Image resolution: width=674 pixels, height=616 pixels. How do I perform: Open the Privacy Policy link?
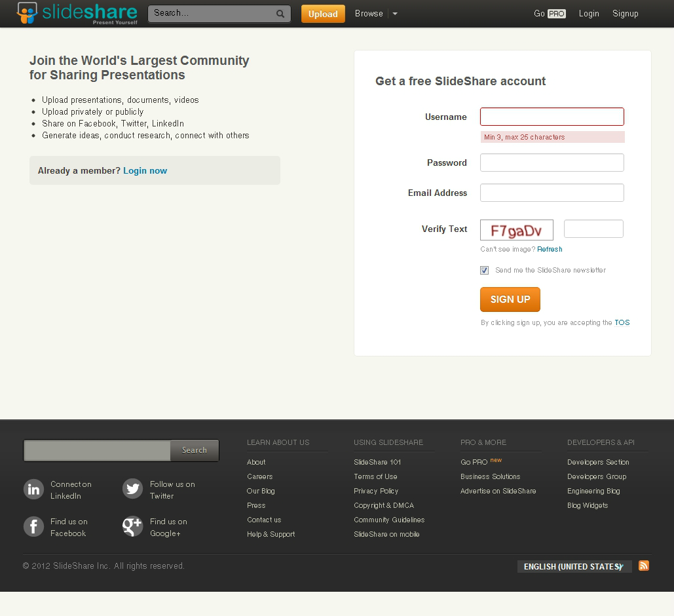[376, 491]
